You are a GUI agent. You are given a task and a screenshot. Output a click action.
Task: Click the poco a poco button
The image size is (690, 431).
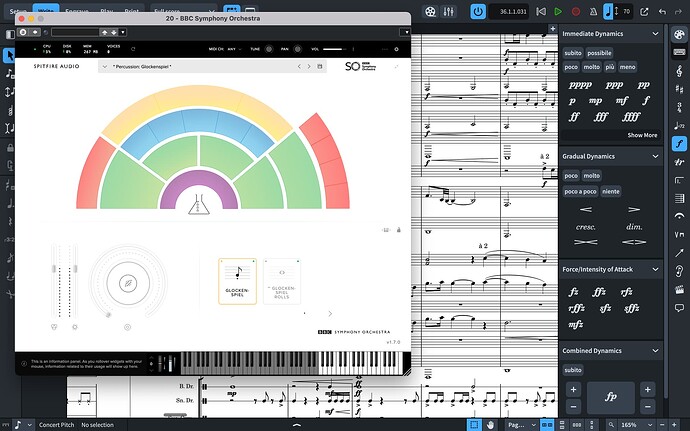coord(580,192)
